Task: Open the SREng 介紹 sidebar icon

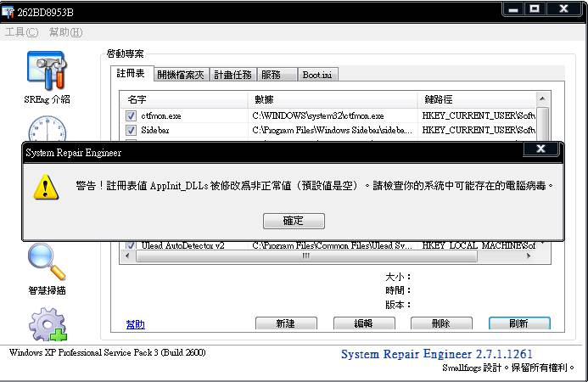Action: pyautogui.click(x=47, y=71)
